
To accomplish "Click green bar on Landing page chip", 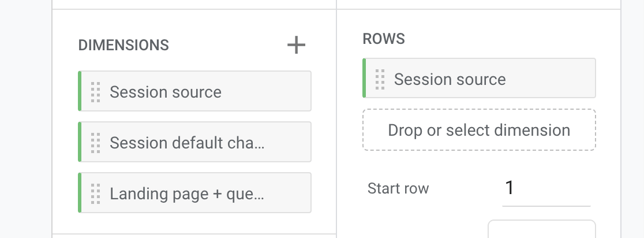I will click(80, 193).
